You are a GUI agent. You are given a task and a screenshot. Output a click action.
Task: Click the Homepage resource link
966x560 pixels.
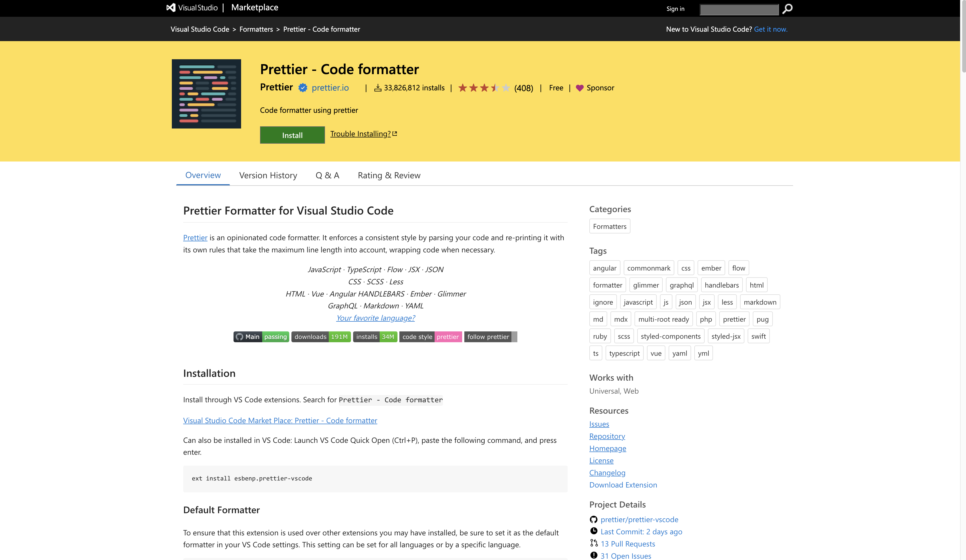click(607, 448)
